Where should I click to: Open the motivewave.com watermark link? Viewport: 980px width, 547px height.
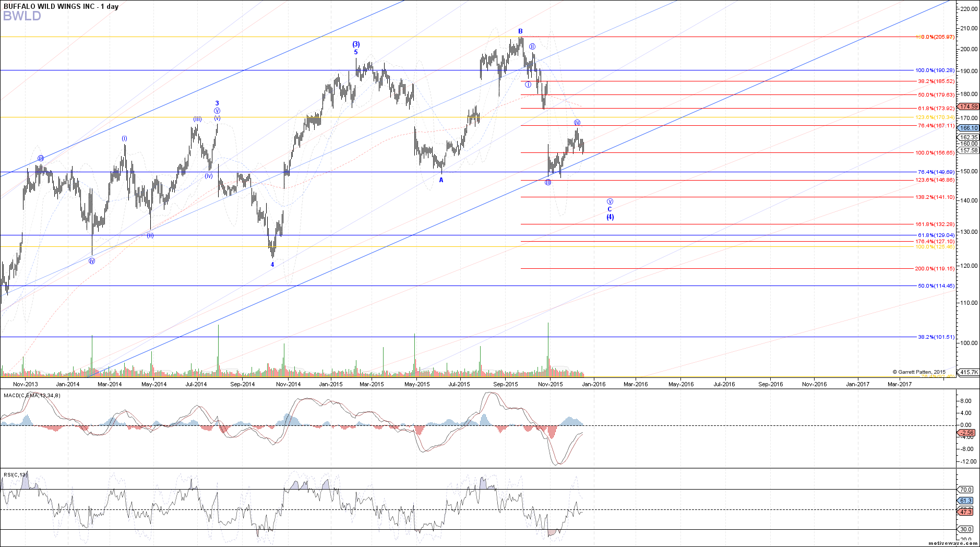click(x=953, y=543)
